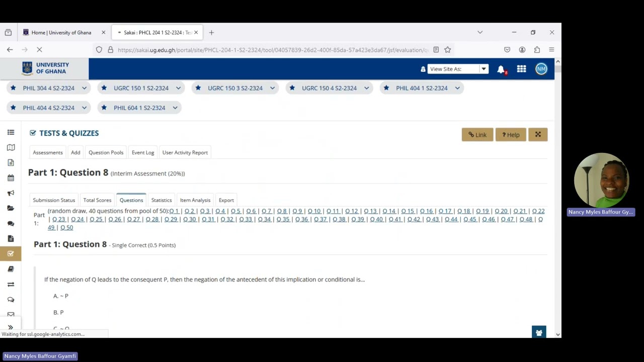644x362 pixels.
Task: Open the calendar icon in left sidebar
Action: pos(11,177)
